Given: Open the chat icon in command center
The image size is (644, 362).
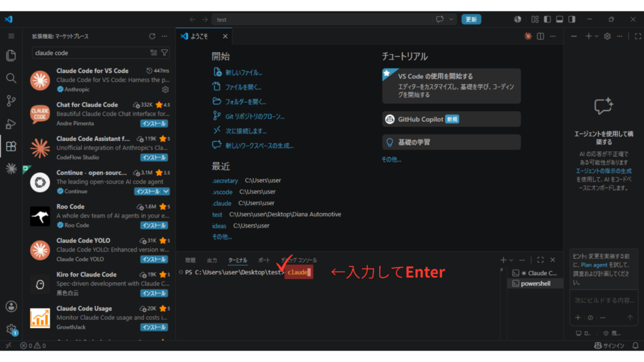Looking at the screenshot, I should point(440,19).
